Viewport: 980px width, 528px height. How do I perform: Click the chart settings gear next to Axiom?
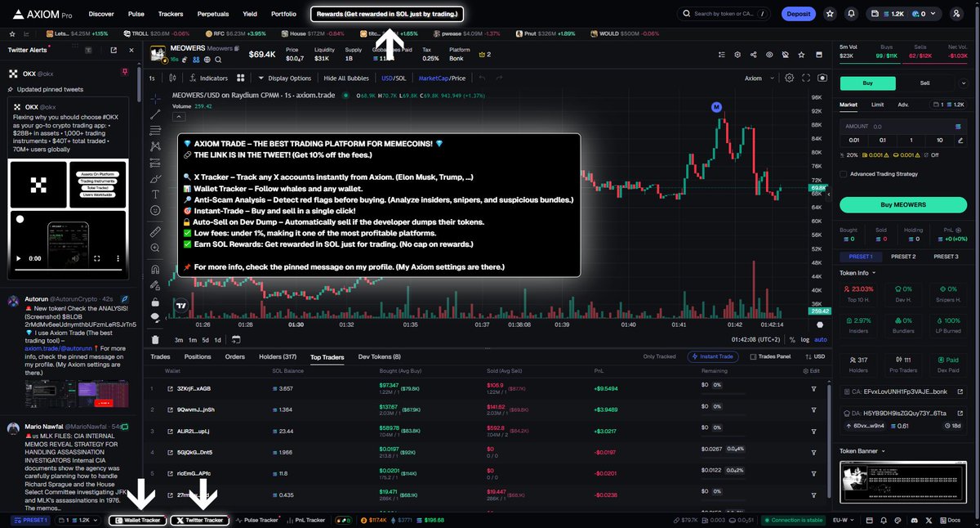[x=789, y=78]
